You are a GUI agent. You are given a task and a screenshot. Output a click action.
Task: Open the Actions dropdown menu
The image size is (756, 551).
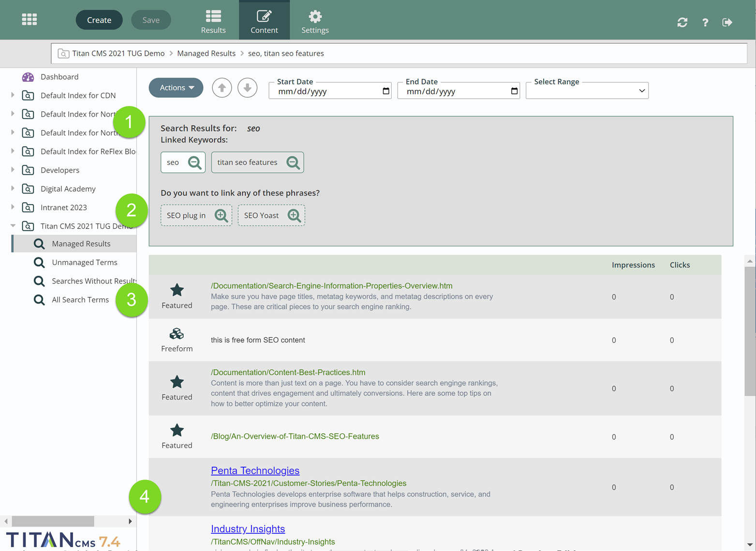pyautogui.click(x=176, y=88)
